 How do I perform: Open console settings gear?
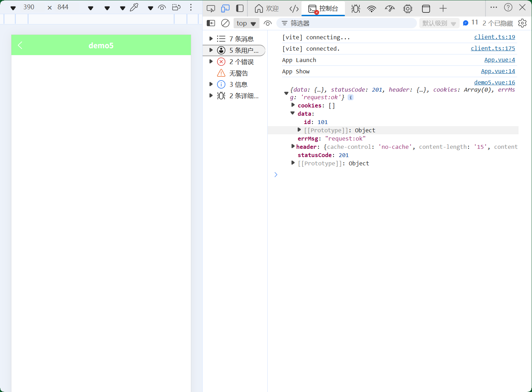click(522, 23)
